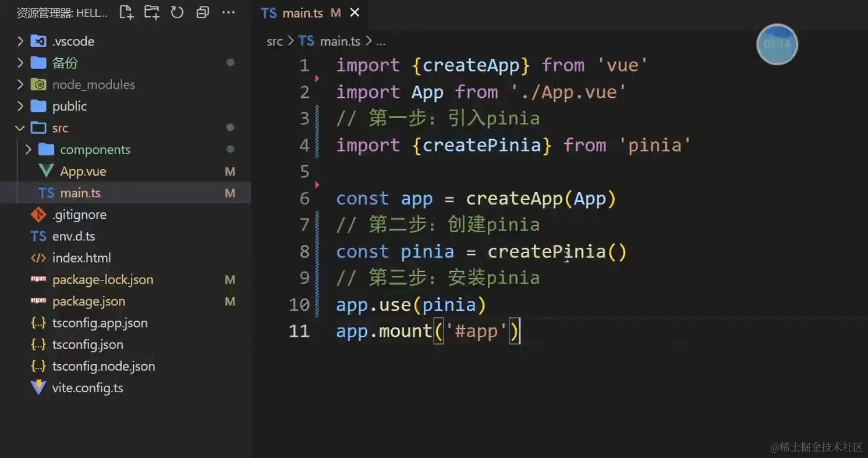Image resolution: width=868 pixels, height=458 pixels.
Task: Click the Vue icon beside App.vue
Action: 46,171
